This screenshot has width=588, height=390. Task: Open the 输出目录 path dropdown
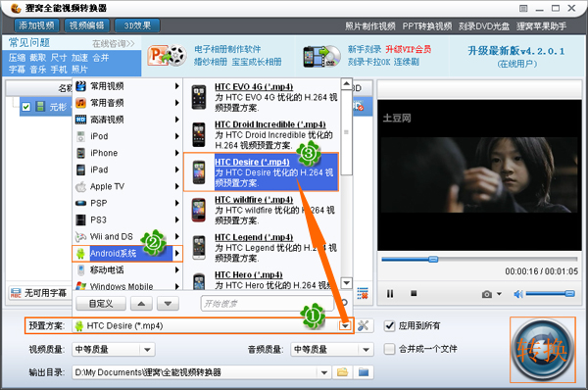click(324, 372)
